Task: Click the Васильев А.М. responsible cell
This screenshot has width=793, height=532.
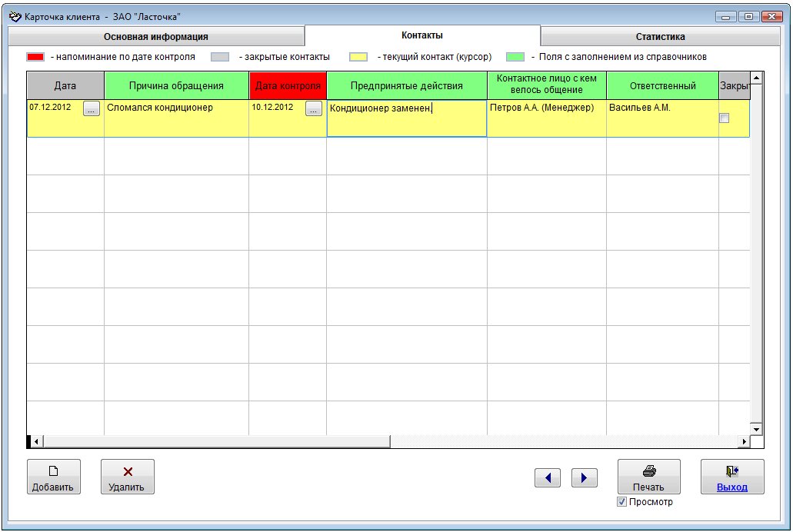Action: click(x=662, y=118)
